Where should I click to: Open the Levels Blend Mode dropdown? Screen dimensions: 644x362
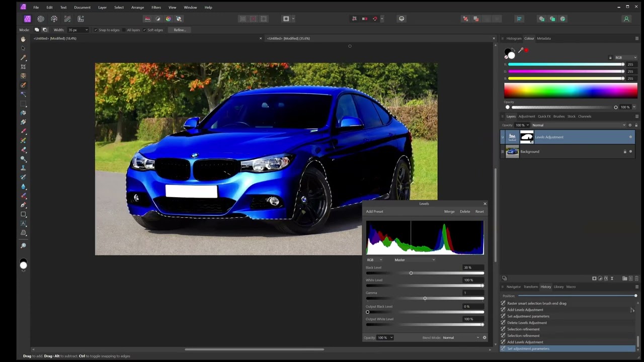[461, 337]
